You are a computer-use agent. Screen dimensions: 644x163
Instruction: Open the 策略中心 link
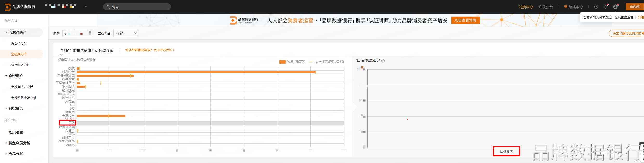click(x=574, y=7)
